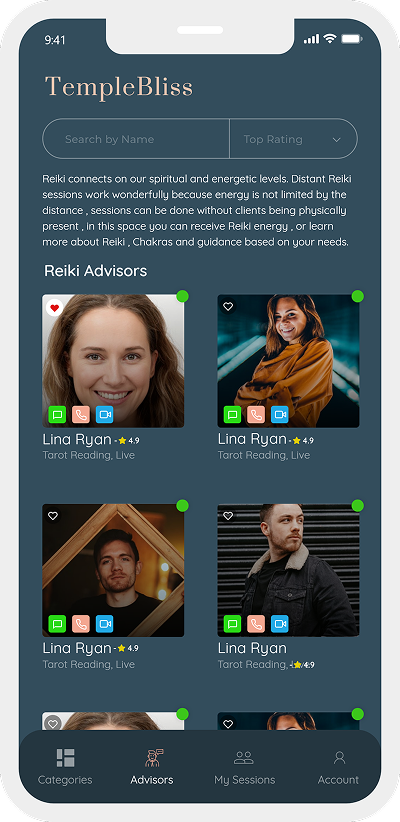Go to the Account tab
Screen dimensions: 400x822
tap(338, 766)
